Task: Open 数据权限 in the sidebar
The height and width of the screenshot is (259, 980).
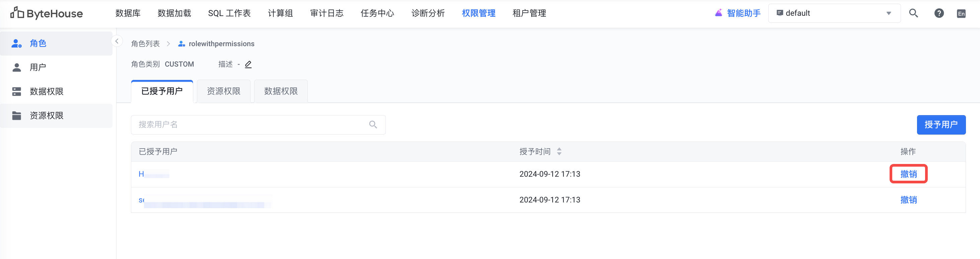Action: click(x=47, y=92)
